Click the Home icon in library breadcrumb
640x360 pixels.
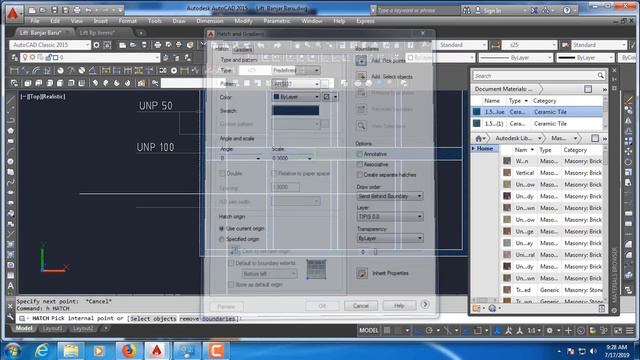coord(478,138)
